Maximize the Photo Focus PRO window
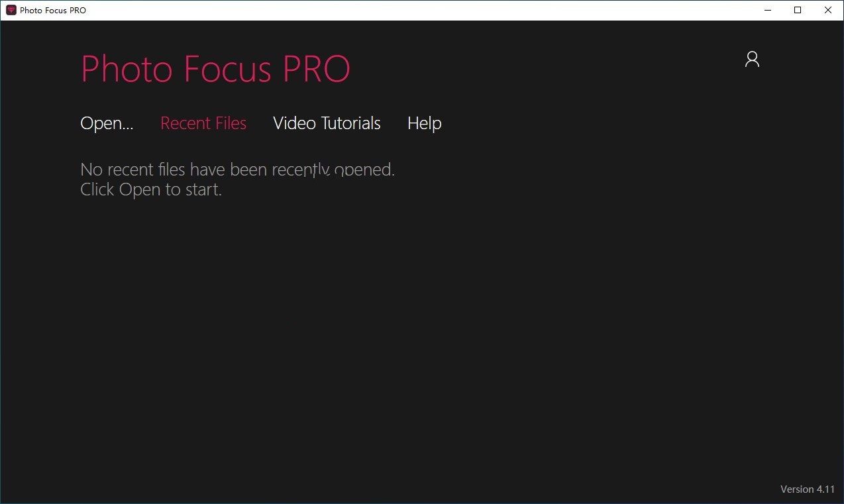 click(x=798, y=10)
